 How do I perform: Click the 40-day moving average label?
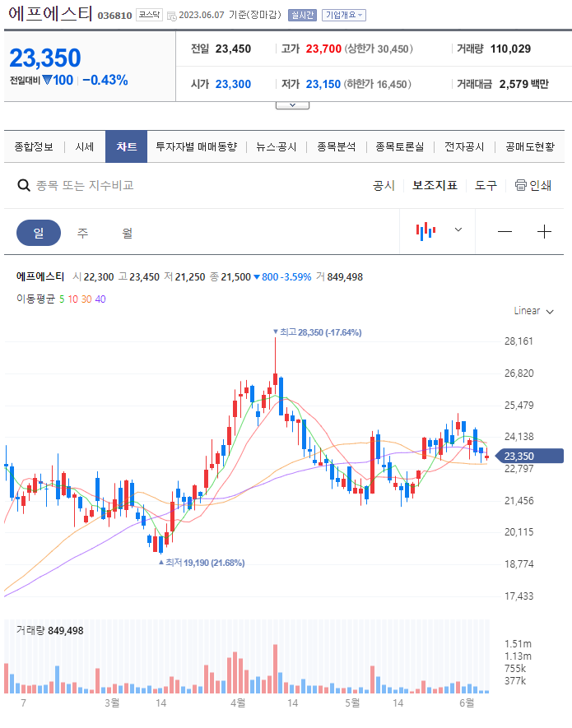100,299
